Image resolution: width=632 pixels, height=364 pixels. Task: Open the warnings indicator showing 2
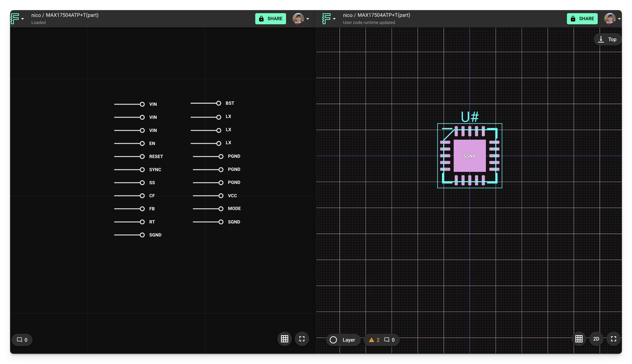point(374,340)
